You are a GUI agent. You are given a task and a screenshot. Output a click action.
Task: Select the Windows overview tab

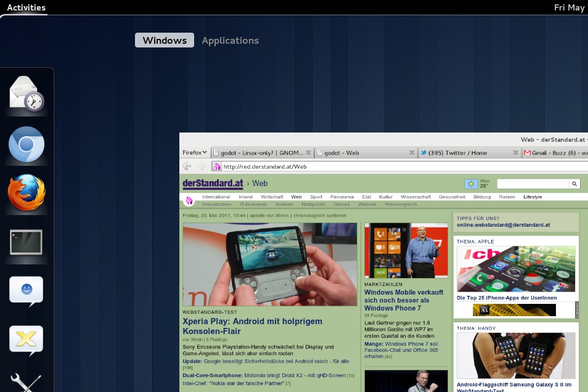(x=164, y=40)
